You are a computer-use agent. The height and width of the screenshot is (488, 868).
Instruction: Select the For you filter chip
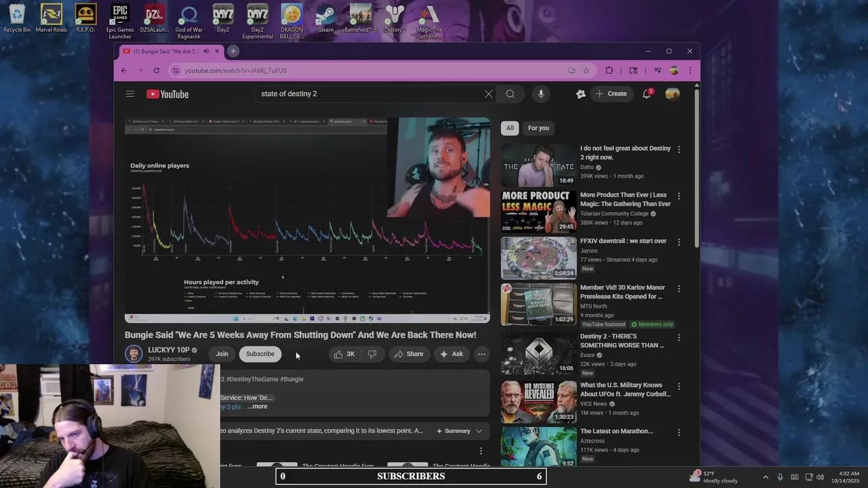538,128
